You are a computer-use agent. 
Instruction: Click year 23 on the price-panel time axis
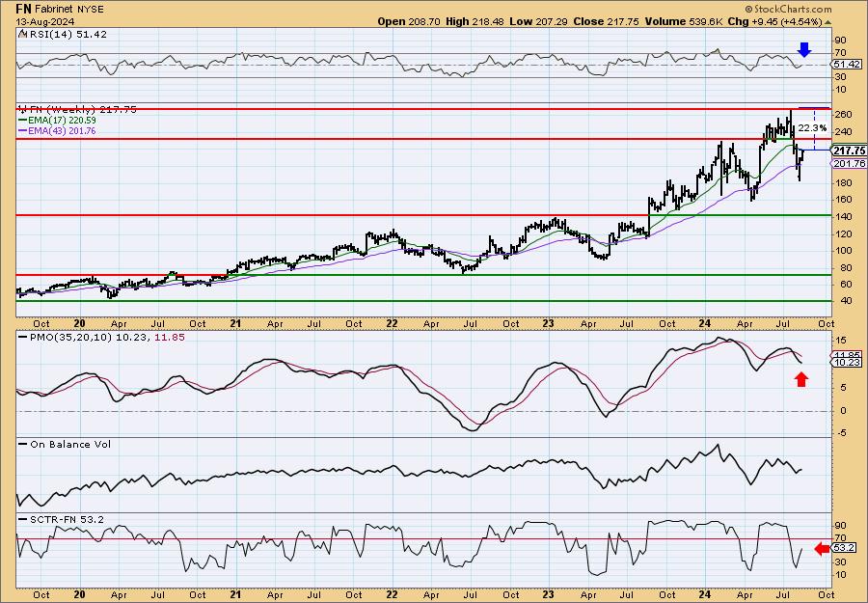pos(548,323)
